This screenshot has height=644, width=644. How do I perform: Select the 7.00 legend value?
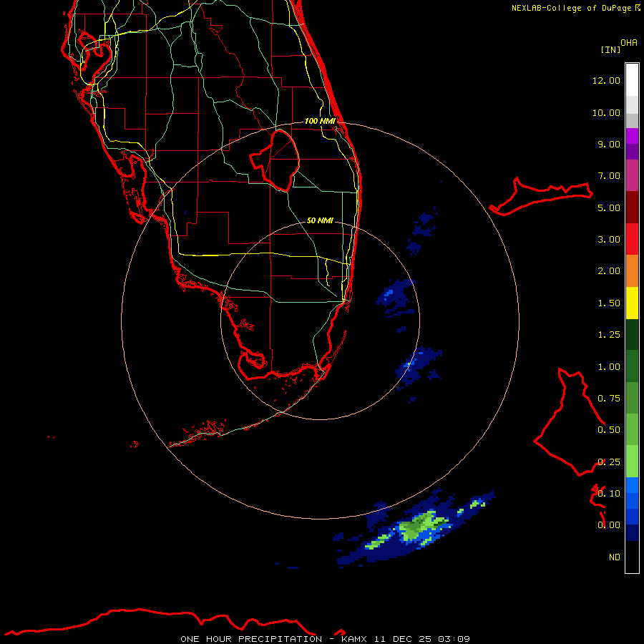tap(609, 176)
